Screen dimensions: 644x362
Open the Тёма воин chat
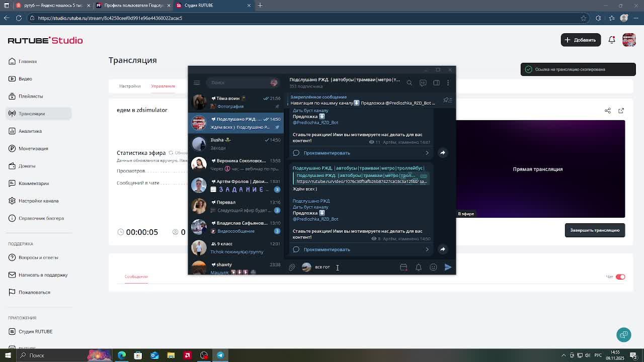[236, 102]
